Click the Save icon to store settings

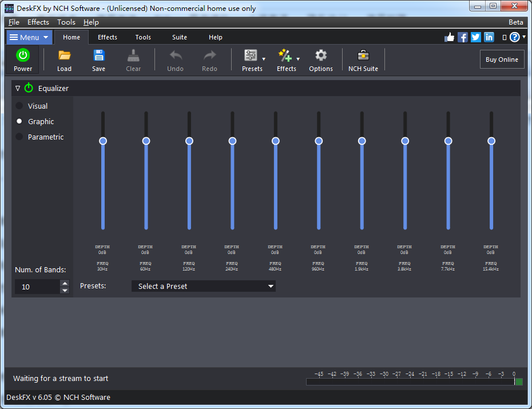(x=98, y=59)
